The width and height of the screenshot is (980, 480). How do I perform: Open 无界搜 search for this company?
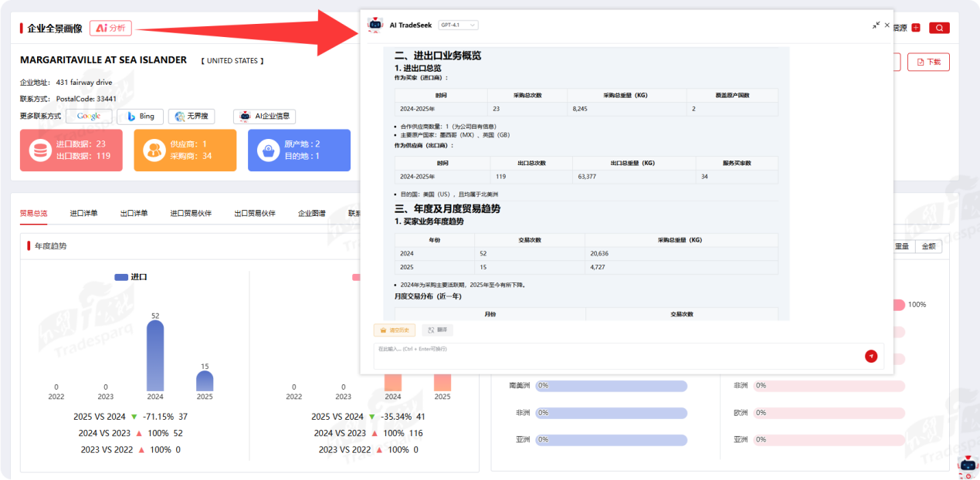192,117
